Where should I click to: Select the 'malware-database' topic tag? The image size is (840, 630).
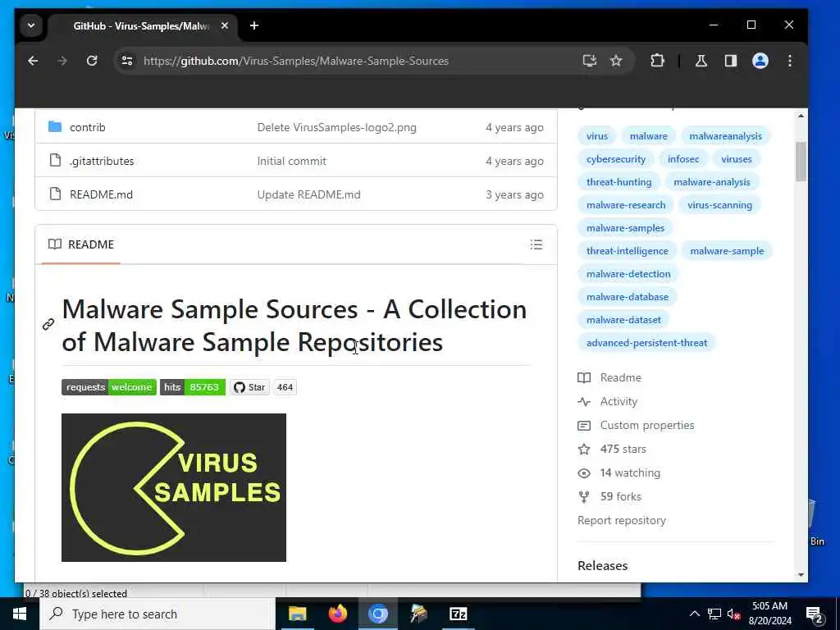coord(627,297)
